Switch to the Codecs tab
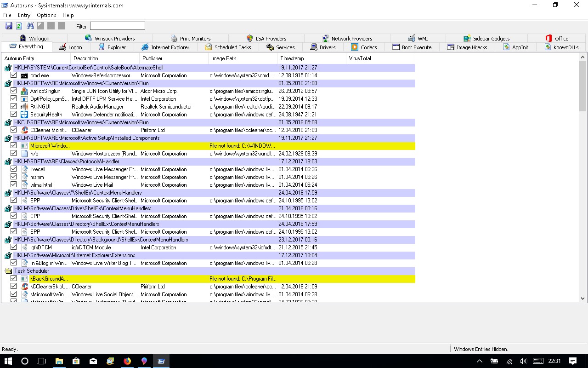 point(364,47)
